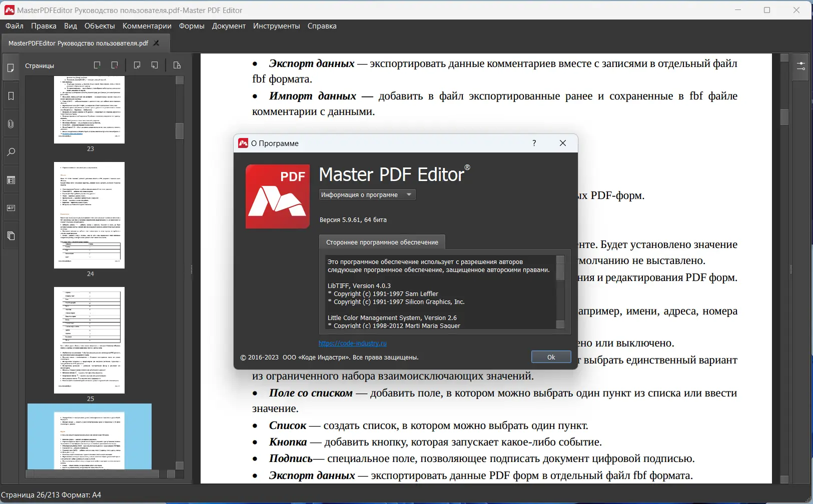This screenshot has width=813, height=504.
Task: Click the app icon in main title bar
Action: (x=9, y=10)
